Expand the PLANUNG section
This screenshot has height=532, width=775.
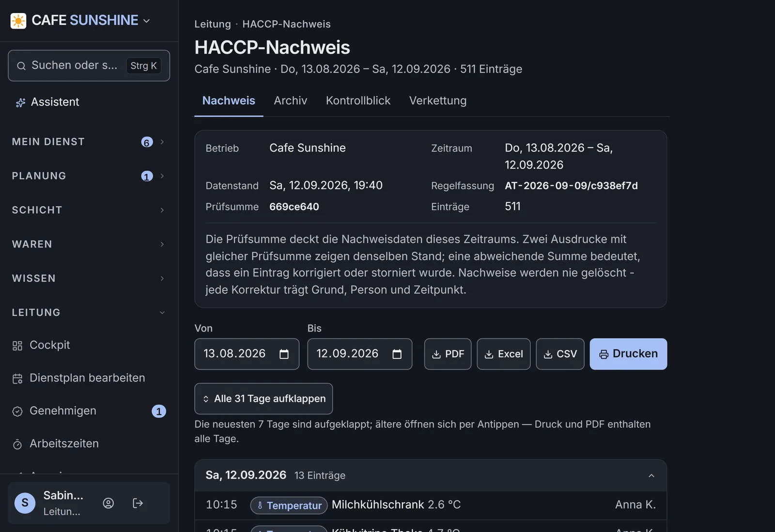pos(89,176)
